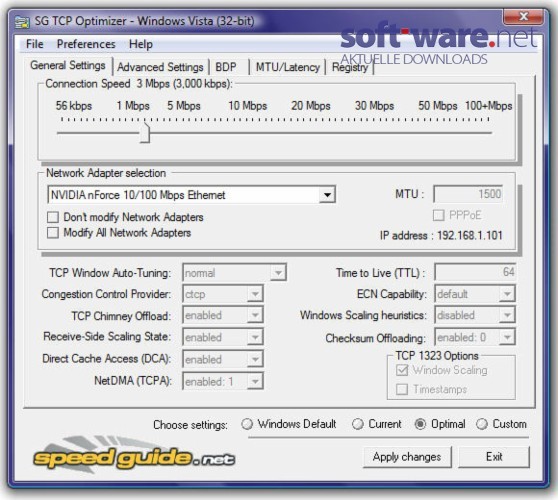558x500 pixels.
Task: Toggle the PPPoE checkbox
Action: (438, 215)
